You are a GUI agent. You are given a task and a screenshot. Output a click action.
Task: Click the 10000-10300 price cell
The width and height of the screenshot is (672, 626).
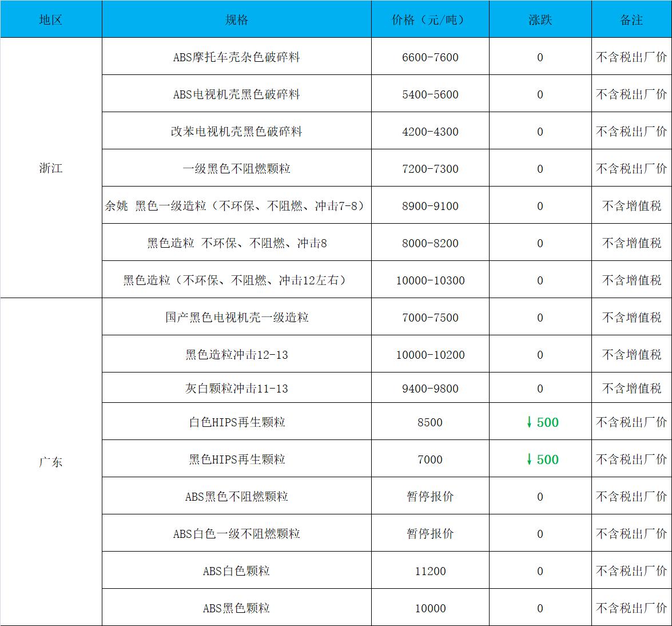[x=430, y=280]
